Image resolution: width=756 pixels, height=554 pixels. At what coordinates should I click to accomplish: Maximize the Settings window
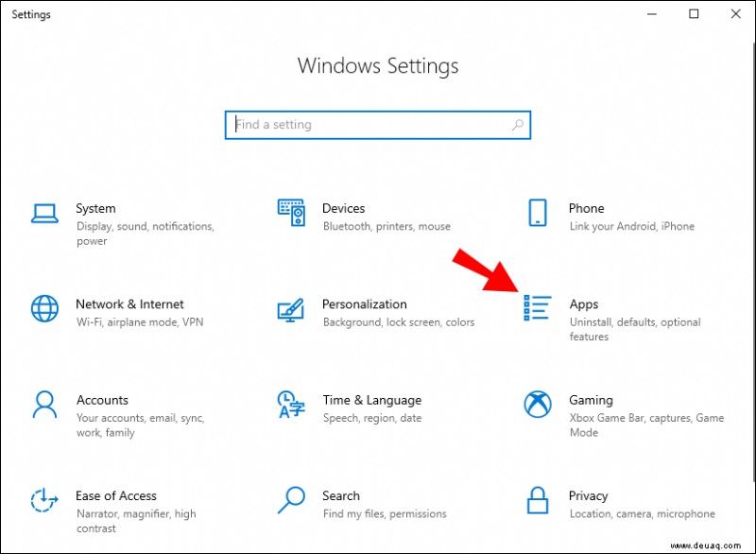(x=694, y=14)
